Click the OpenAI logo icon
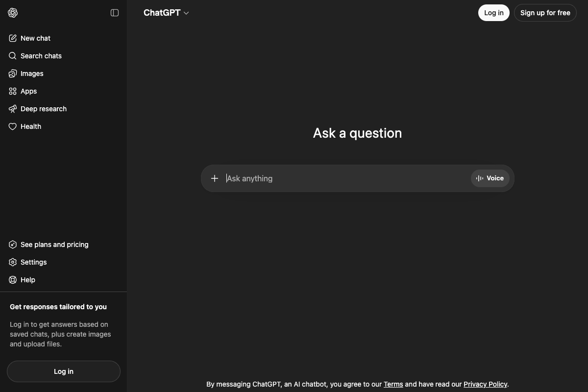The image size is (588, 392). pyautogui.click(x=13, y=13)
